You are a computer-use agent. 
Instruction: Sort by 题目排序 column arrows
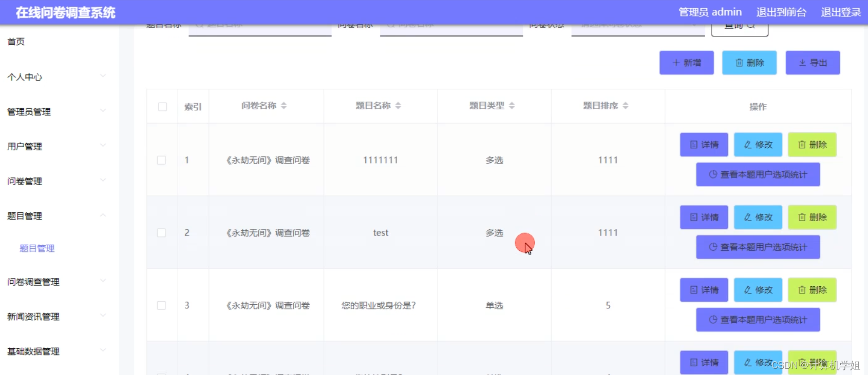click(626, 106)
